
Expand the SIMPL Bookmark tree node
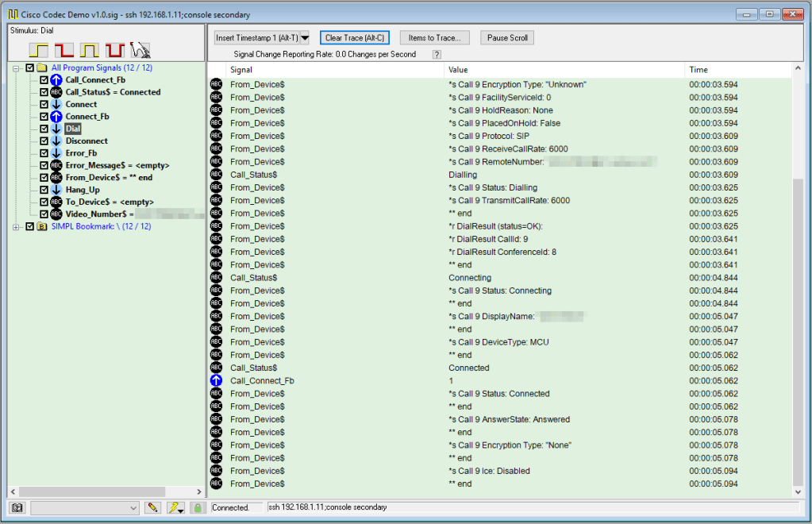point(17,226)
